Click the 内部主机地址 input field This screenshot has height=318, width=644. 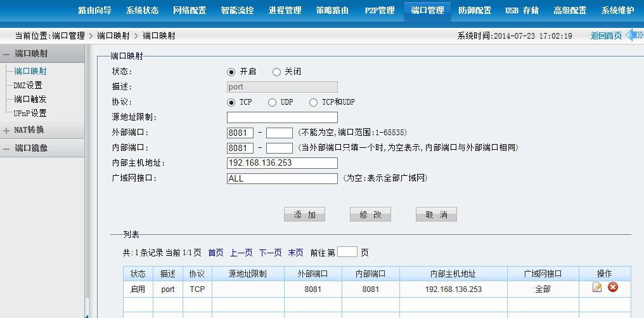(x=282, y=163)
